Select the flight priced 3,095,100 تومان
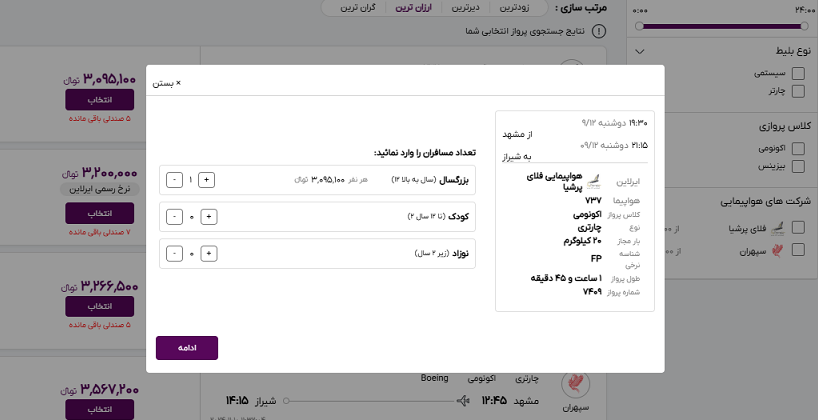818x420 pixels. [x=100, y=100]
